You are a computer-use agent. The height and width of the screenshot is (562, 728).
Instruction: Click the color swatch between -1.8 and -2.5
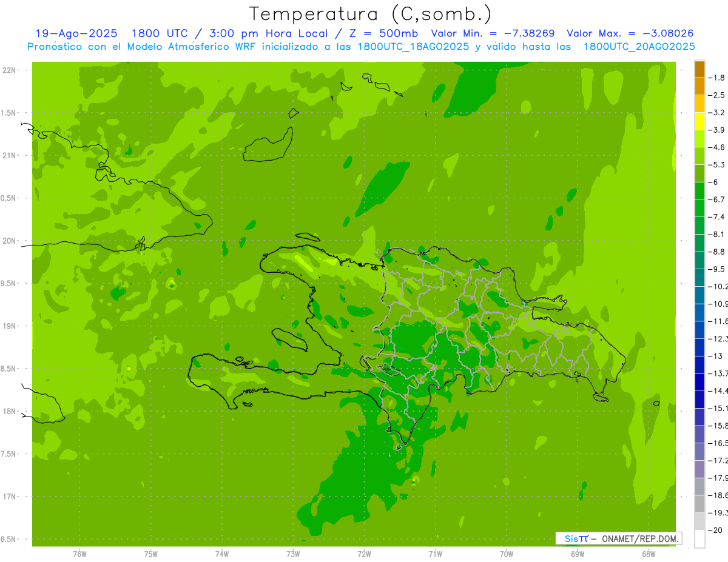pos(699,87)
